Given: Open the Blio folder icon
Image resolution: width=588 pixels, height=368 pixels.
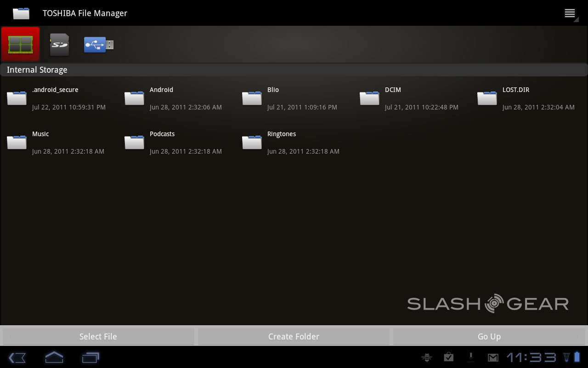Looking at the screenshot, I should point(252,98).
